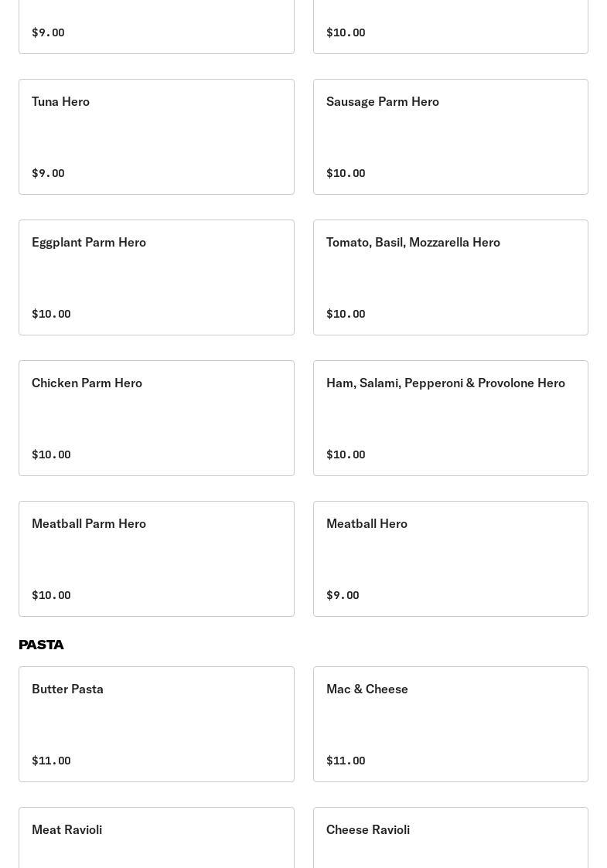Screen dimensions: 607x868
Task: Open the Tuna Hero menu item
Action: pyautogui.click(x=156, y=137)
